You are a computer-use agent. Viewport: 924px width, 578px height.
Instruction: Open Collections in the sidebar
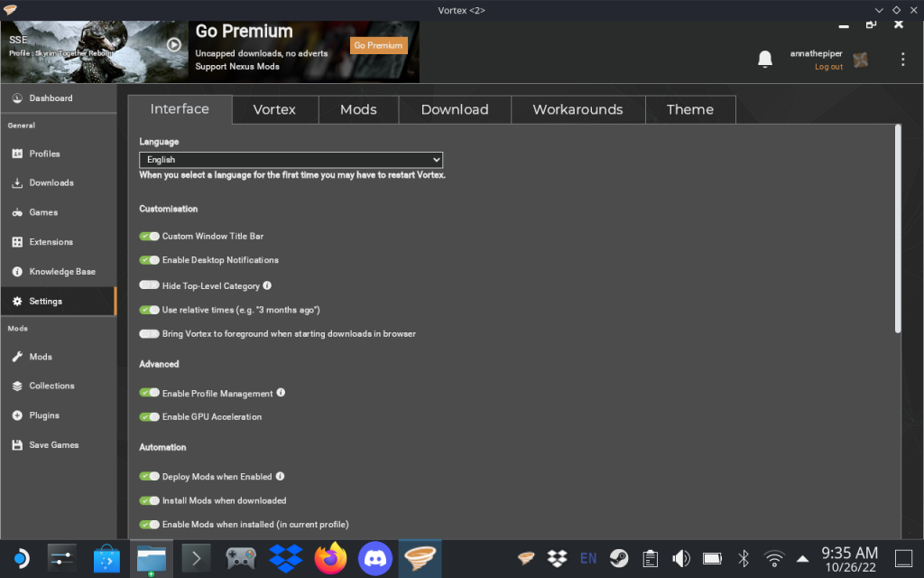point(51,386)
